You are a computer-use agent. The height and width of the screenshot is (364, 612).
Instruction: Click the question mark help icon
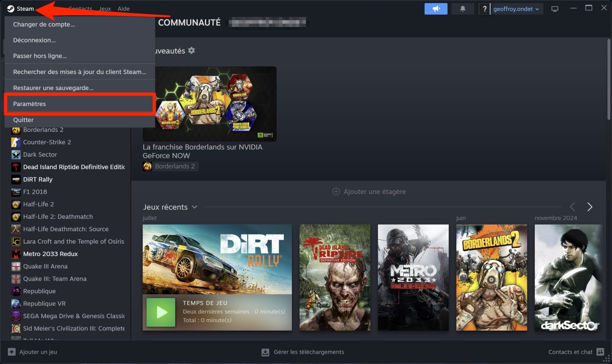click(484, 9)
